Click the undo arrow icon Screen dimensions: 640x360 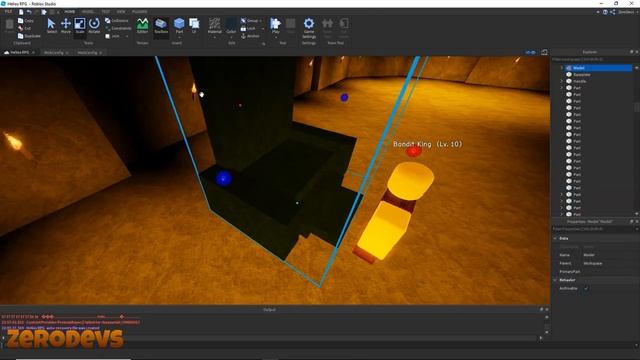[x=29, y=12]
